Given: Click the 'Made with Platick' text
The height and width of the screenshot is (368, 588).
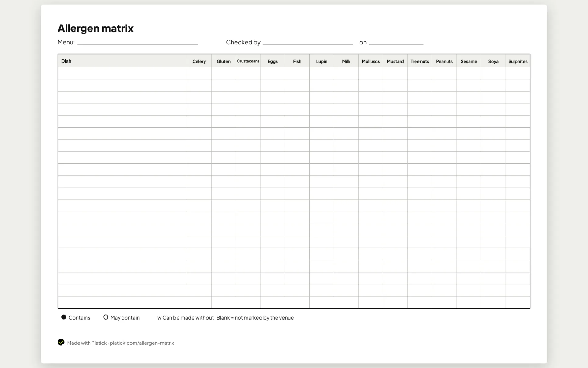Looking at the screenshot, I should coord(87,343).
